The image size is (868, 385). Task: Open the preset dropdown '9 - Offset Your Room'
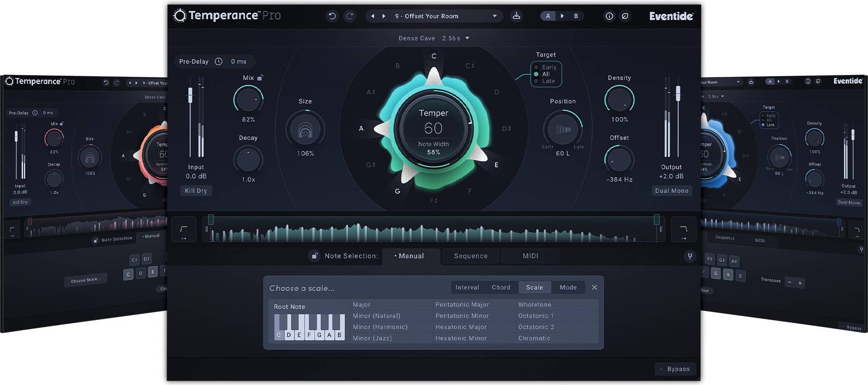click(x=445, y=16)
